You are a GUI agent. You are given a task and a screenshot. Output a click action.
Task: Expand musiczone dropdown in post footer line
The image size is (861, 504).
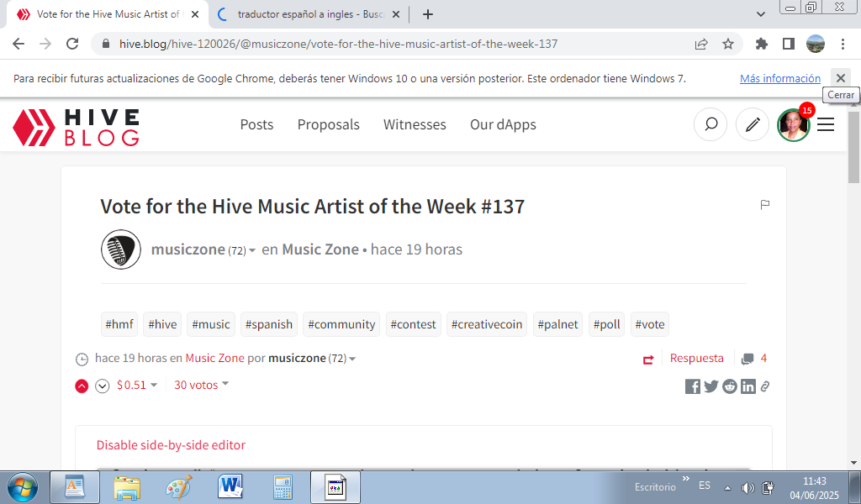pos(352,359)
